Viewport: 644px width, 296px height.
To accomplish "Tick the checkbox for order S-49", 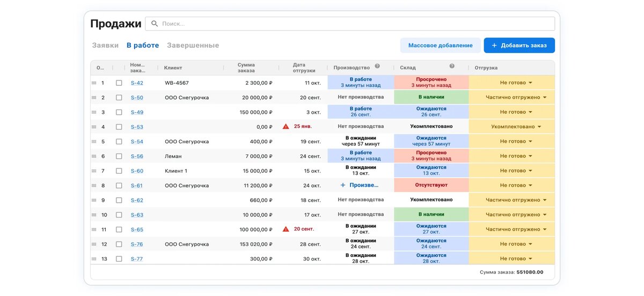I will [x=119, y=112].
